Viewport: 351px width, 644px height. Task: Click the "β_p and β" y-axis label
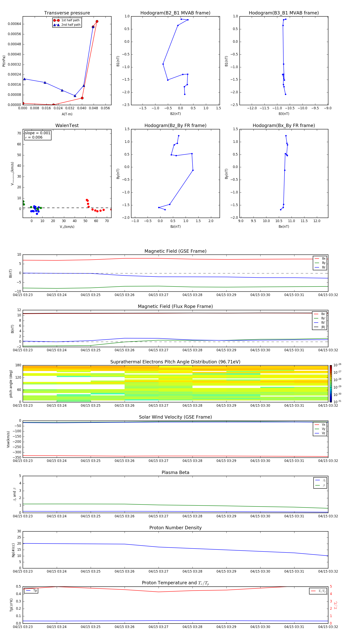pyautogui.click(x=14, y=494)
